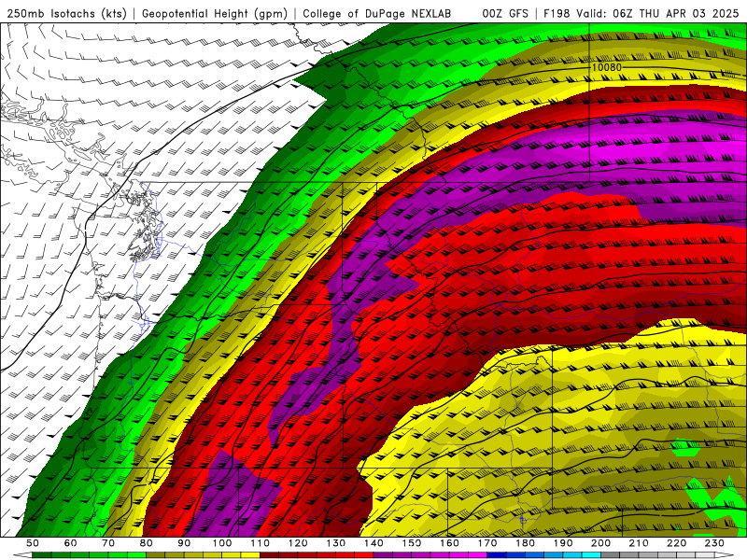Viewport: 747px width, 560px height.
Task: Click the '190' value on the legend
Action: click(563, 543)
